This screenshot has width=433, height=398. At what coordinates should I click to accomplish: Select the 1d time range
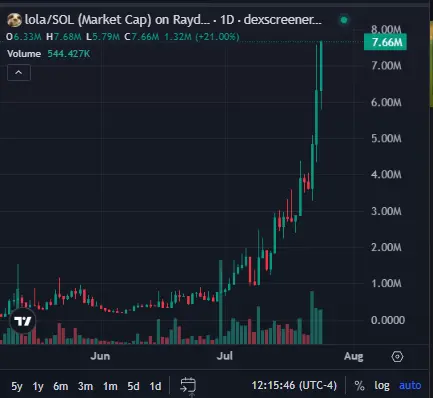tap(155, 386)
